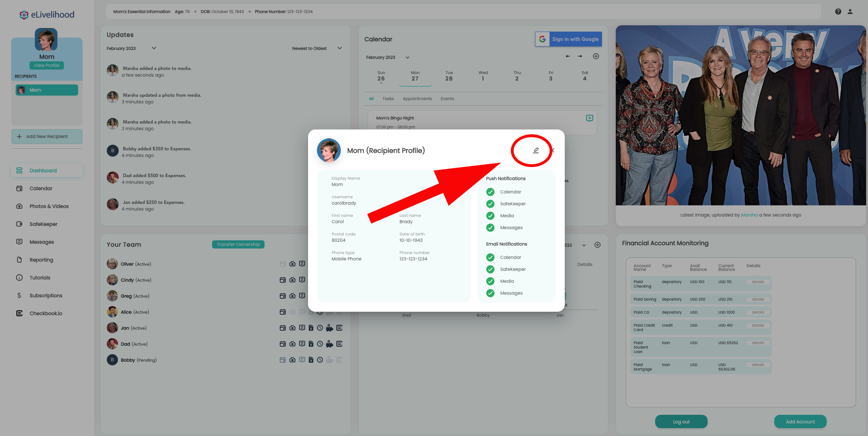
Task: Click the help question mark icon
Action: [838, 12]
